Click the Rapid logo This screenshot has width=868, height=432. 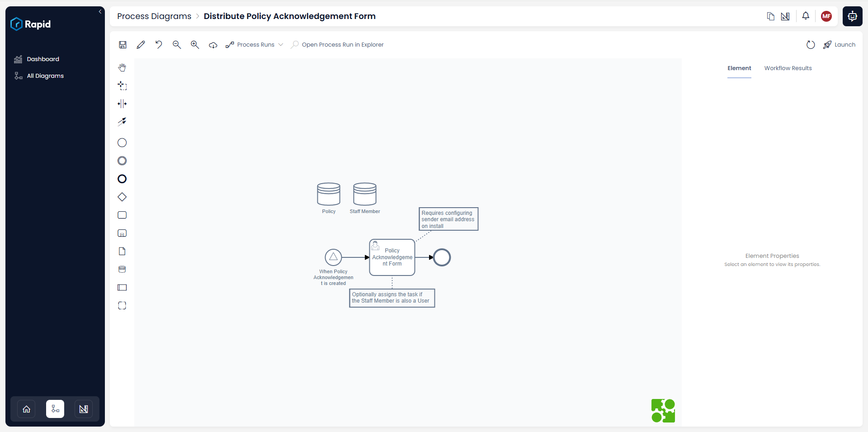click(31, 24)
